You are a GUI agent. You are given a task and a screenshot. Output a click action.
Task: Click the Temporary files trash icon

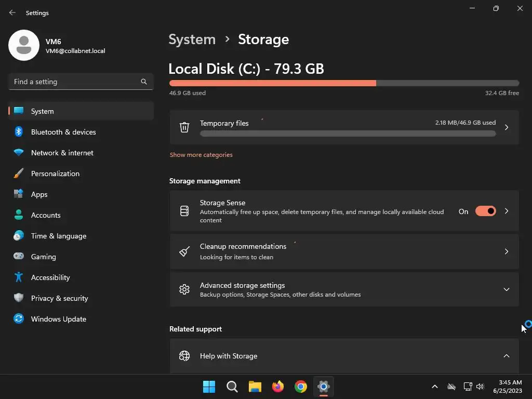[184, 127]
